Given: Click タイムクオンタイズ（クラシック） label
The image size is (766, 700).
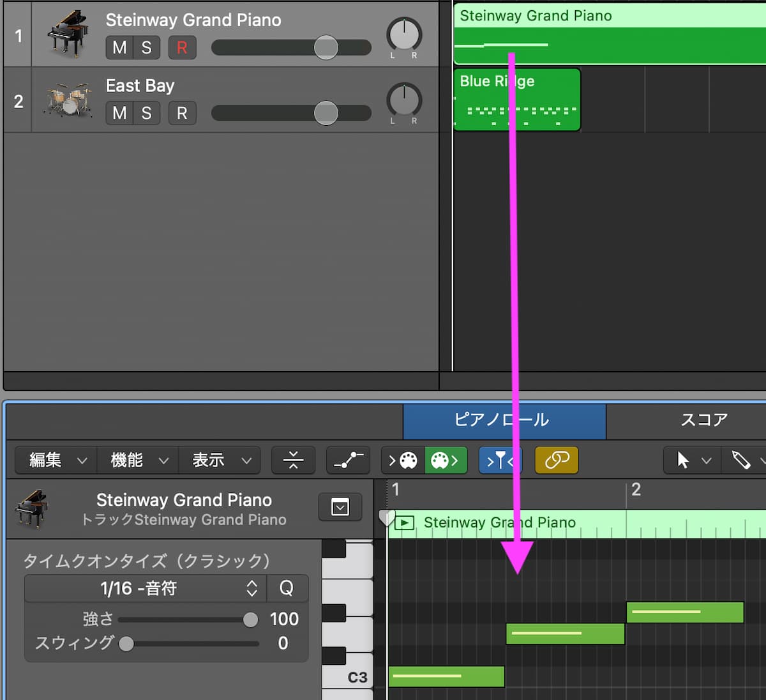Looking at the screenshot, I should 147,561.
